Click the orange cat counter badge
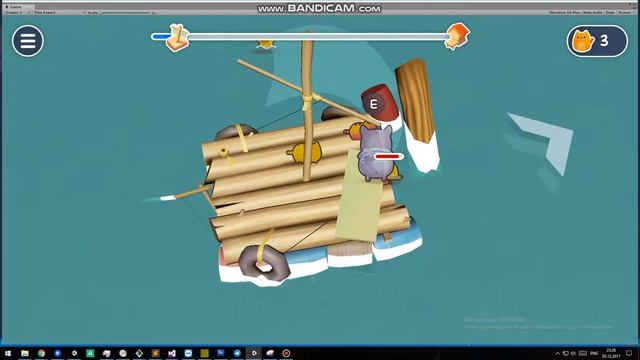Viewport: 640px width, 360px height. pyautogui.click(x=597, y=41)
